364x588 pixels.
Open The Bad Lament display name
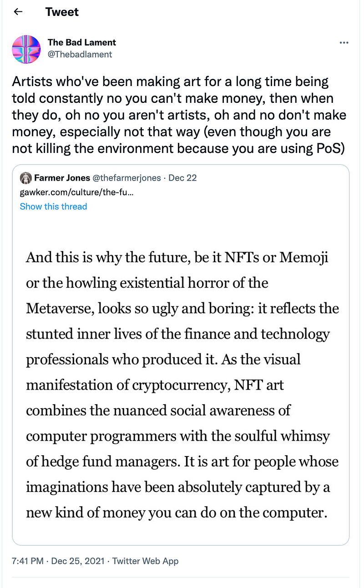coord(82,42)
